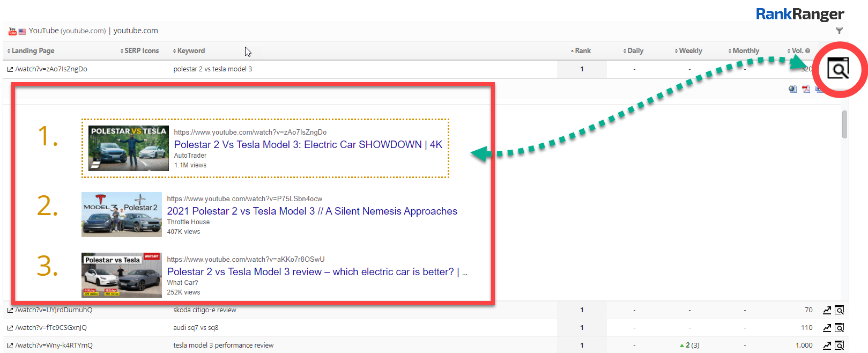The image size is (868, 353).
Task: Sort table by SERP Icons column
Action: [139, 50]
